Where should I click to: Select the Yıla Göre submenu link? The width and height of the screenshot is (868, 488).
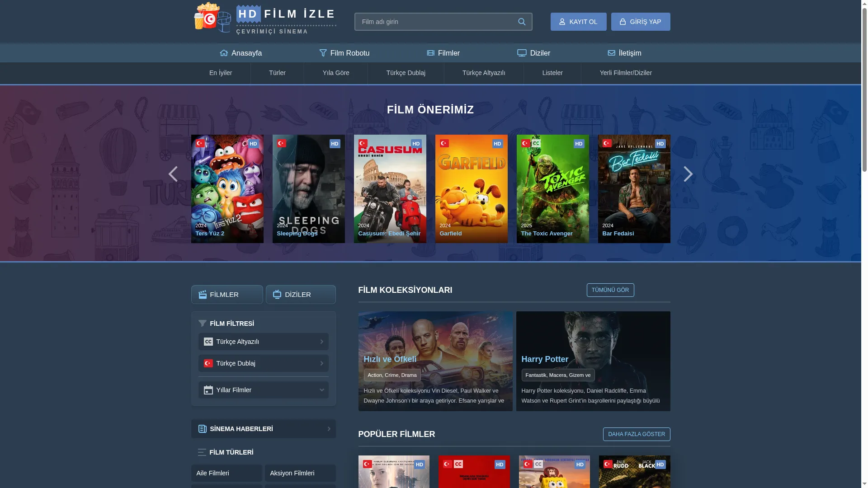(336, 73)
